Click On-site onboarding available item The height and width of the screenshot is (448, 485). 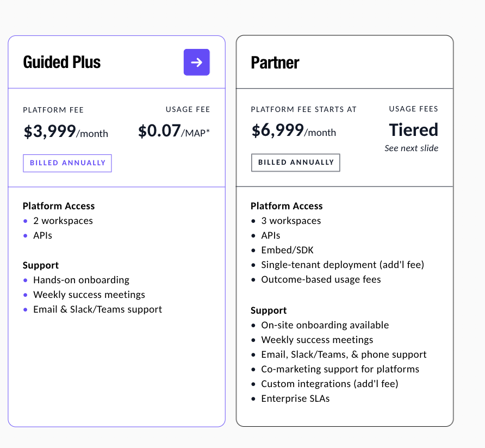coord(325,325)
